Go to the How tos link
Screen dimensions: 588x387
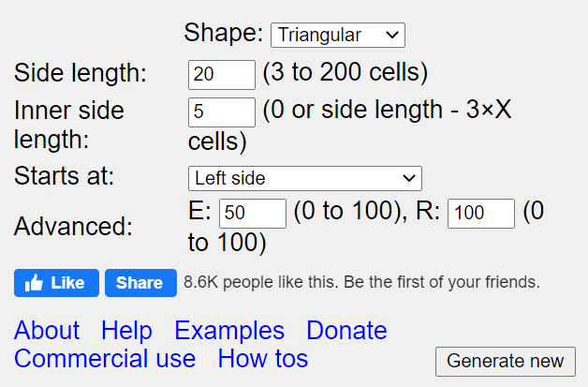tap(263, 359)
